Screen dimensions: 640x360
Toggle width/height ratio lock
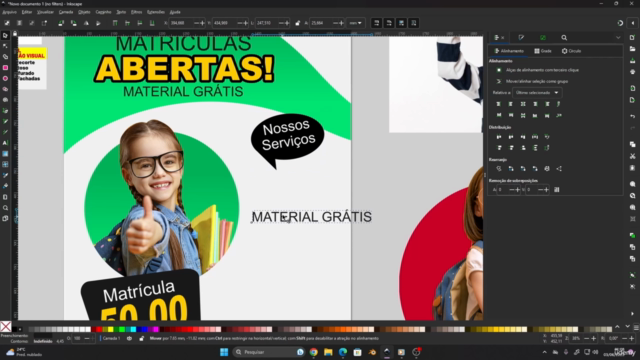(298, 23)
